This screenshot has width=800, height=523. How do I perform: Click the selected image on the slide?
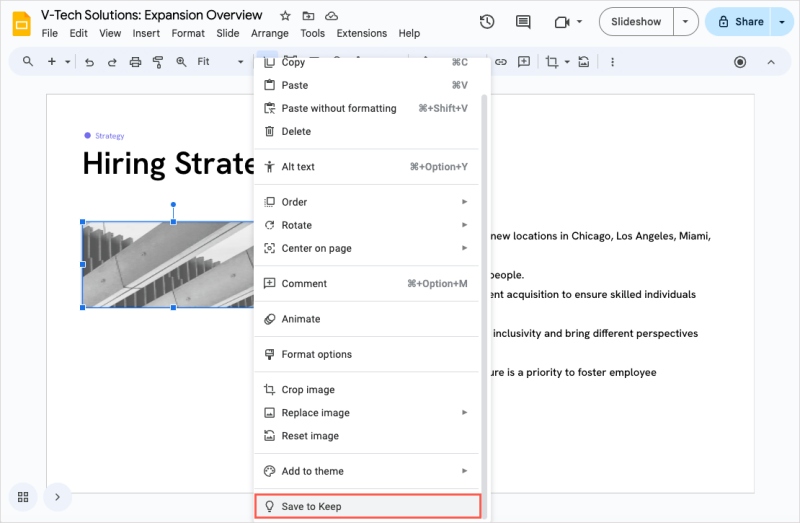(x=166, y=265)
